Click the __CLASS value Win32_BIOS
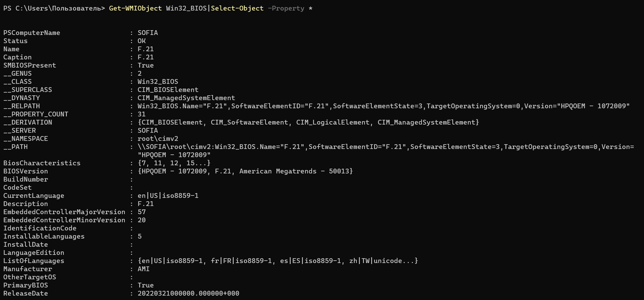Viewport: 644px width, 300px height. click(x=158, y=81)
